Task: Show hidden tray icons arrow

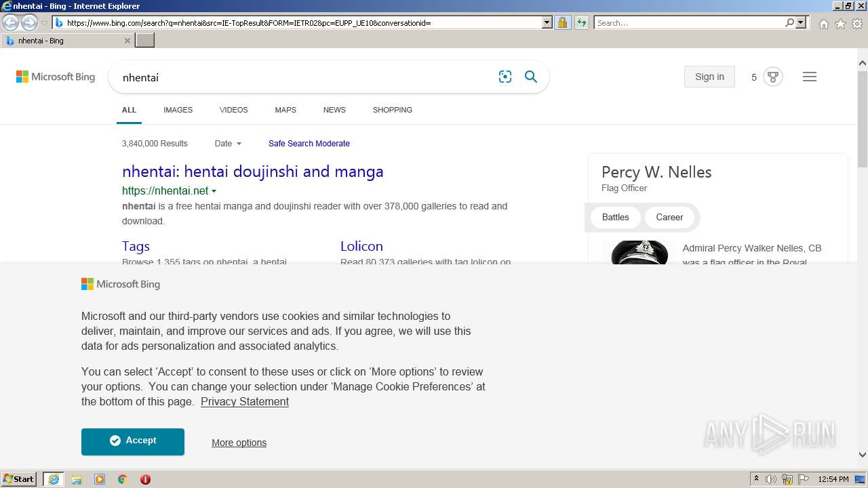Action: [756, 479]
